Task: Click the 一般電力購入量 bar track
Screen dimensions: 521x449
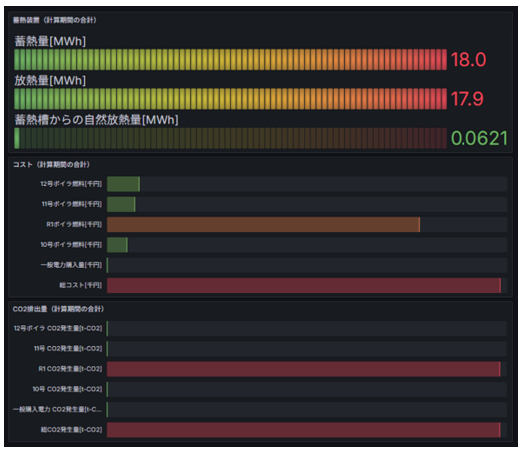Action: 307,265
